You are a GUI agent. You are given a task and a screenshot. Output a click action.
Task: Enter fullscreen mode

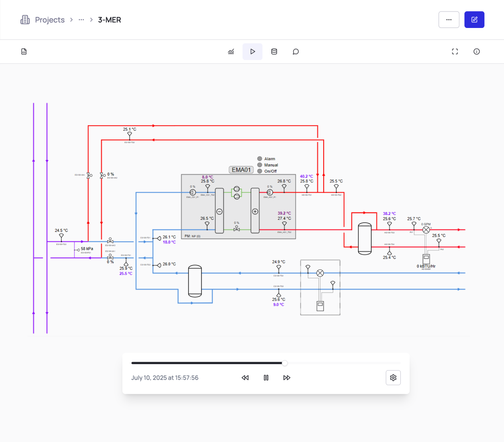[x=455, y=52]
